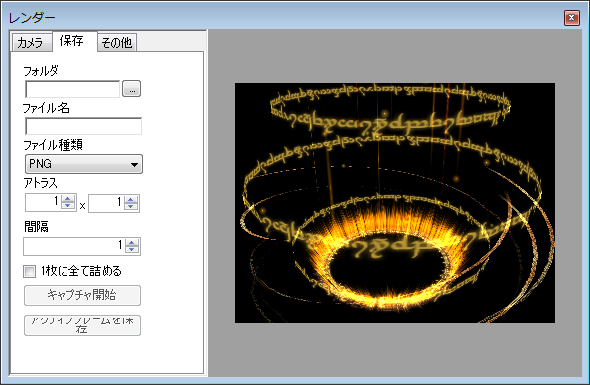Click the 間隔 number field
This screenshot has height=385, width=590.
point(75,247)
